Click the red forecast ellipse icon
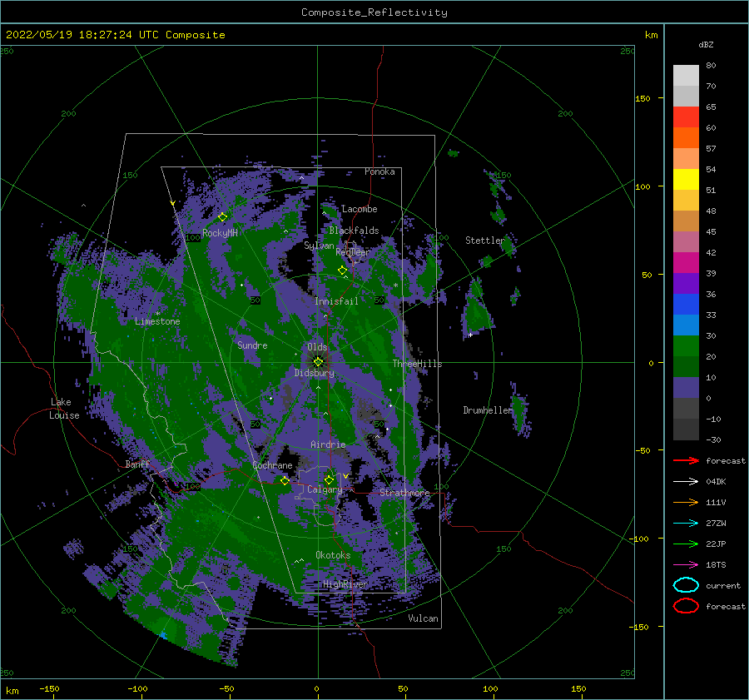Screen dimensions: 749x700 coord(686,606)
